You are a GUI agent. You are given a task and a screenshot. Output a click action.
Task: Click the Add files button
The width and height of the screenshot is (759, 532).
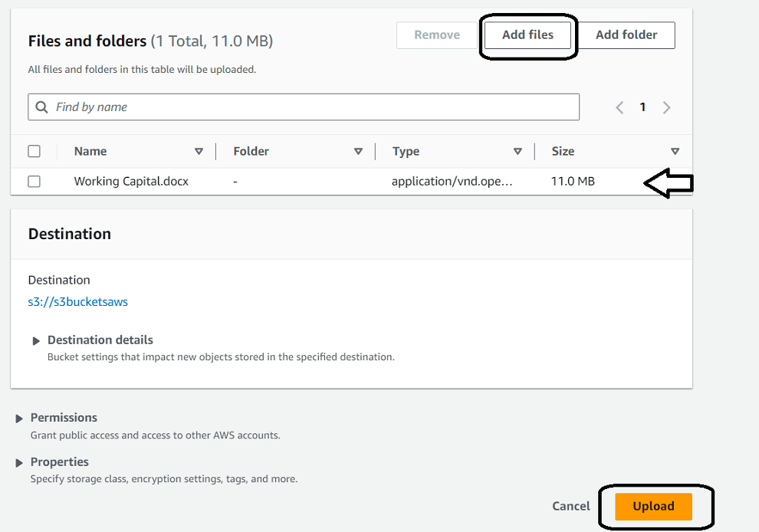527,35
